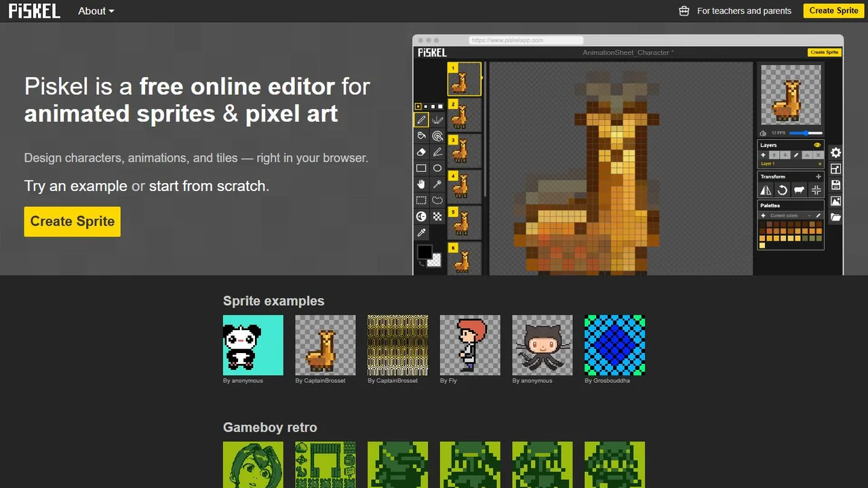Click the Rotate transform tool
The width and height of the screenshot is (868, 488).
(782, 190)
